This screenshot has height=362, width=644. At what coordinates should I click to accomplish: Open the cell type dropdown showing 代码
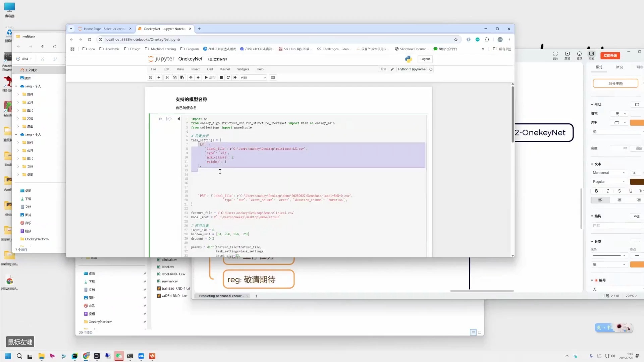click(253, 78)
